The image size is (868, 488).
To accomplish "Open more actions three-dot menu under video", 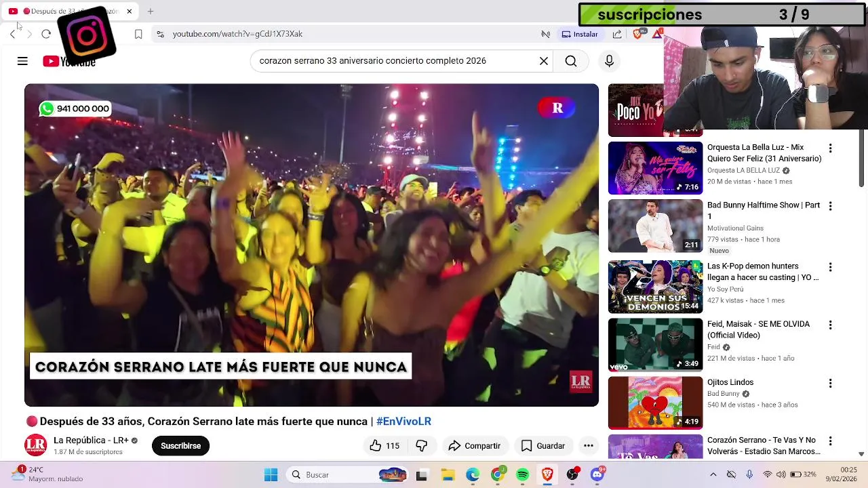I will (x=589, y=445).
